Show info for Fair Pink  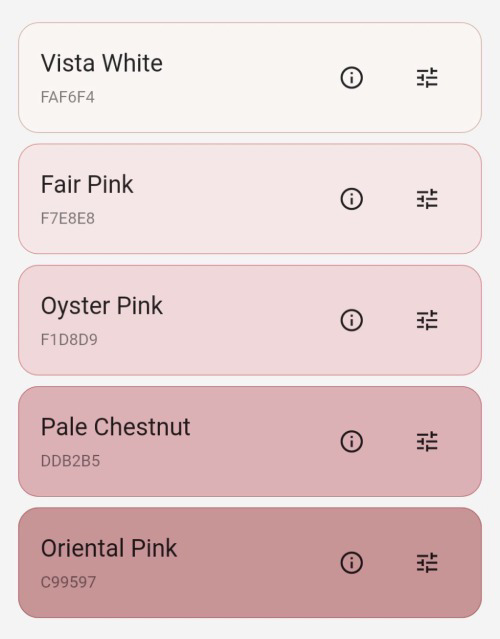pyautogui.click(x=352, y=199)
